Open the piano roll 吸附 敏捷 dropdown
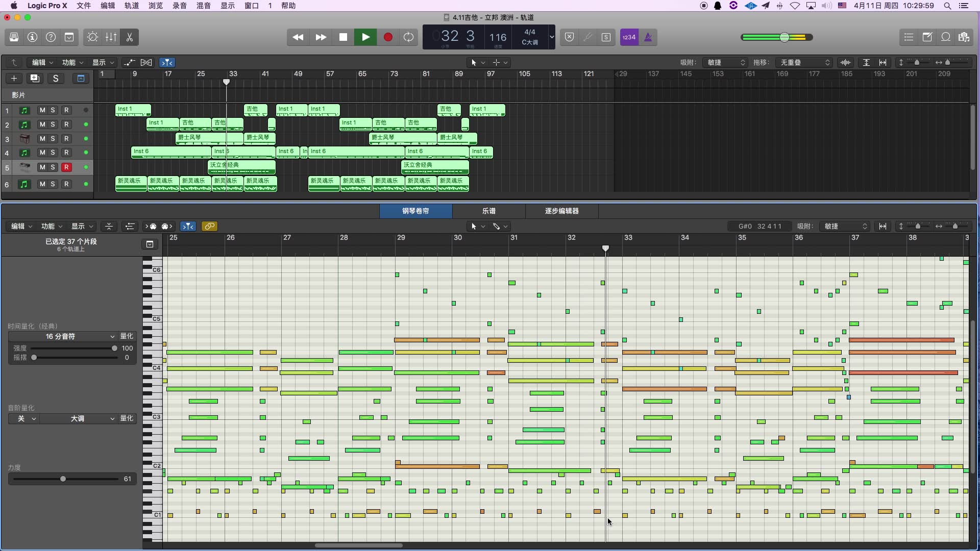Screen dimensions: 980x551 844,226
